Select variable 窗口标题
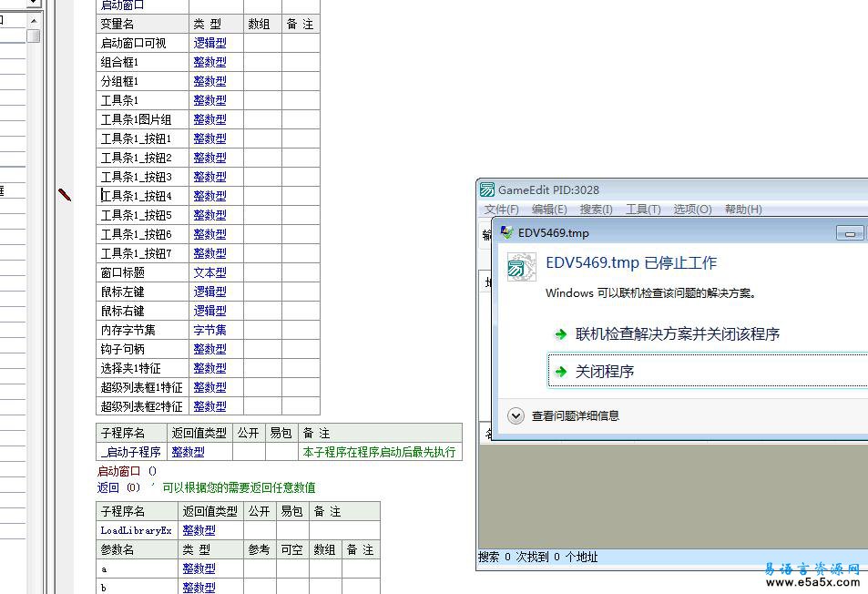The height and width of the screenshot is (594, 868). (x=122, y=272)
